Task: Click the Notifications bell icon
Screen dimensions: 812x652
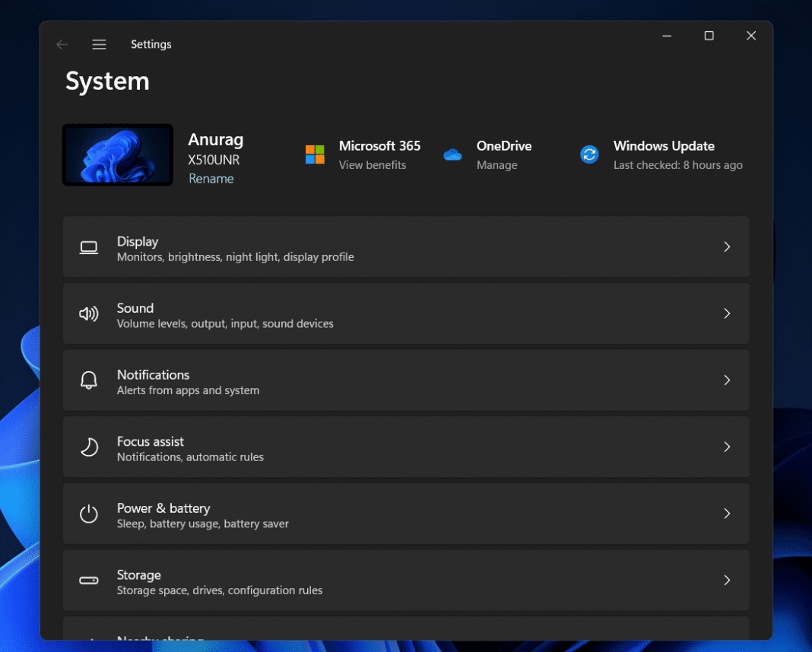Action: click(x=89, y=380)
